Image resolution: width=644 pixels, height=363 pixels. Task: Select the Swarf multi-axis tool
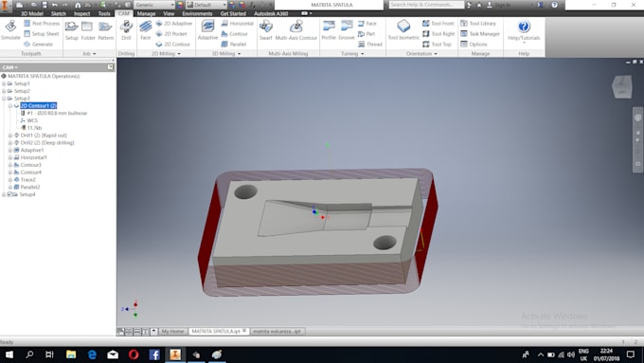pyautogui.click(x=266, y=30)
